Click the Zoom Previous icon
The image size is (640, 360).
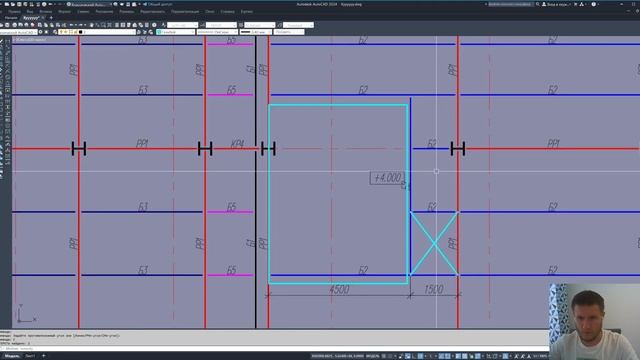point(109,25)
